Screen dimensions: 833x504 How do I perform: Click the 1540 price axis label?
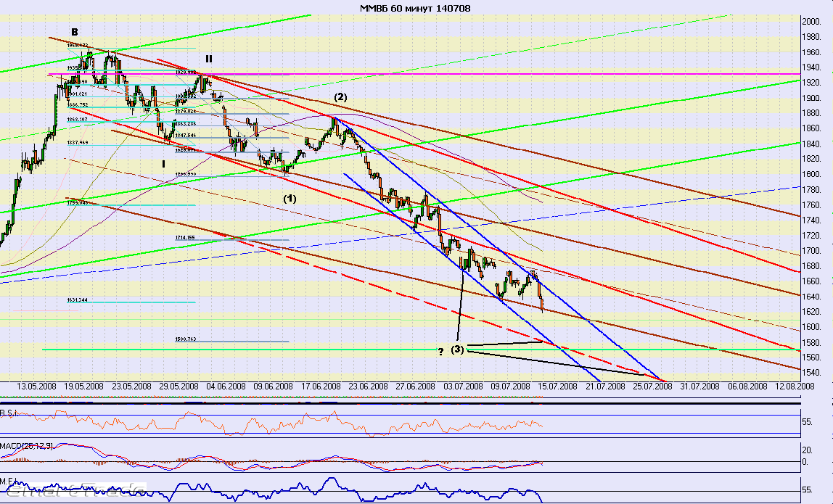(811, 373)
